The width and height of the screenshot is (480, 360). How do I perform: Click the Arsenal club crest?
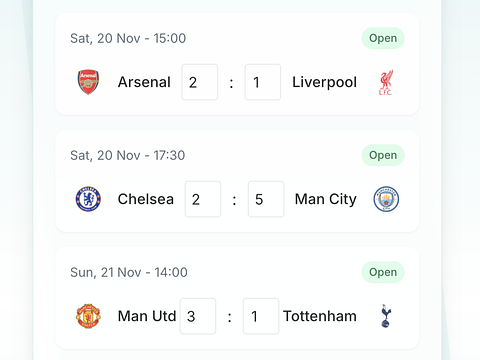coord(88,82)
